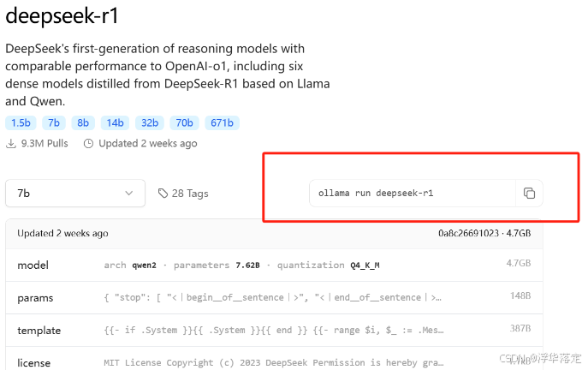Click the clock icon beside Updated 2 weeks ago
The image size is (588, 370).
(88, 144)
